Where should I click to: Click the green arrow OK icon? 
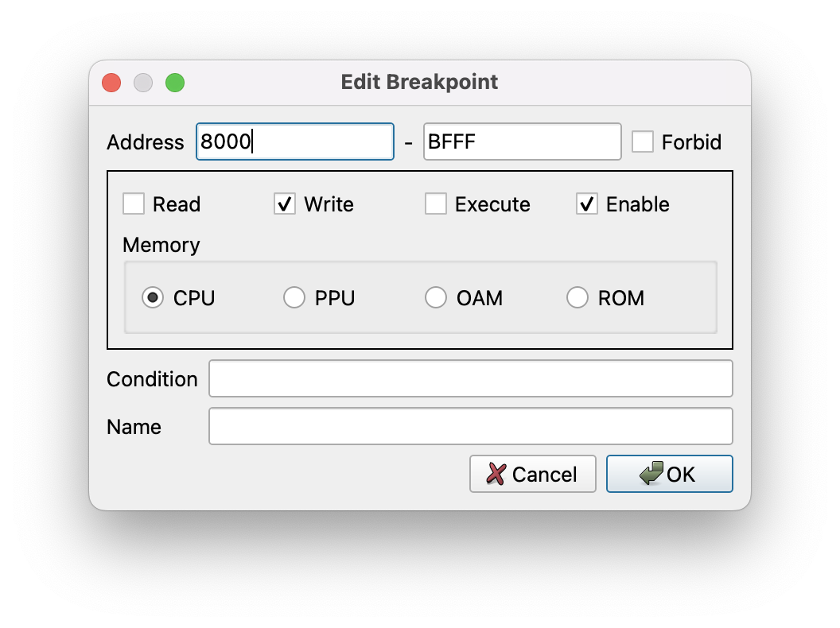point(652,475)
